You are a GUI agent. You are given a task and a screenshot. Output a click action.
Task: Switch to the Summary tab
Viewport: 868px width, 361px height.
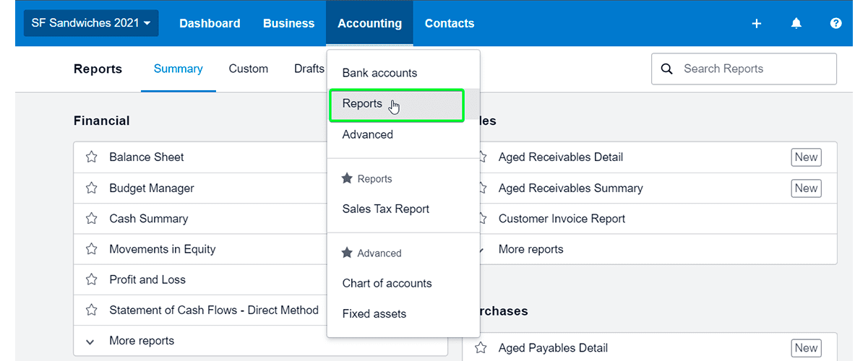pyautogui.click(x=179, y=69)
